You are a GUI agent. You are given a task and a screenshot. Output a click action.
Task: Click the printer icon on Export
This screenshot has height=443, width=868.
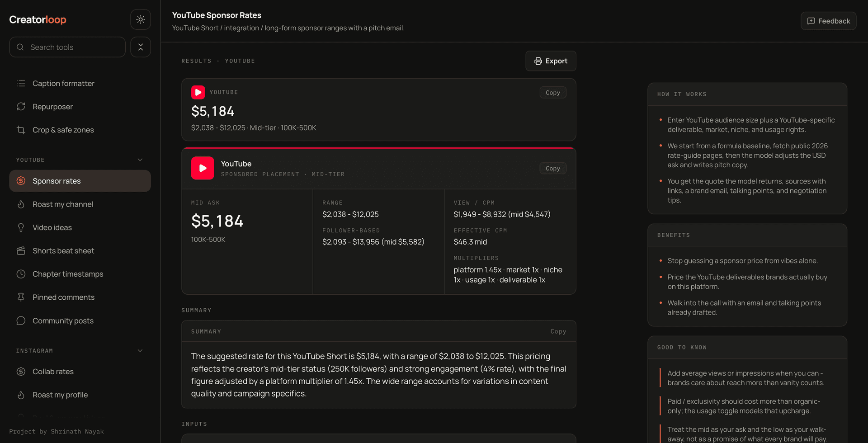click(538, 61)
